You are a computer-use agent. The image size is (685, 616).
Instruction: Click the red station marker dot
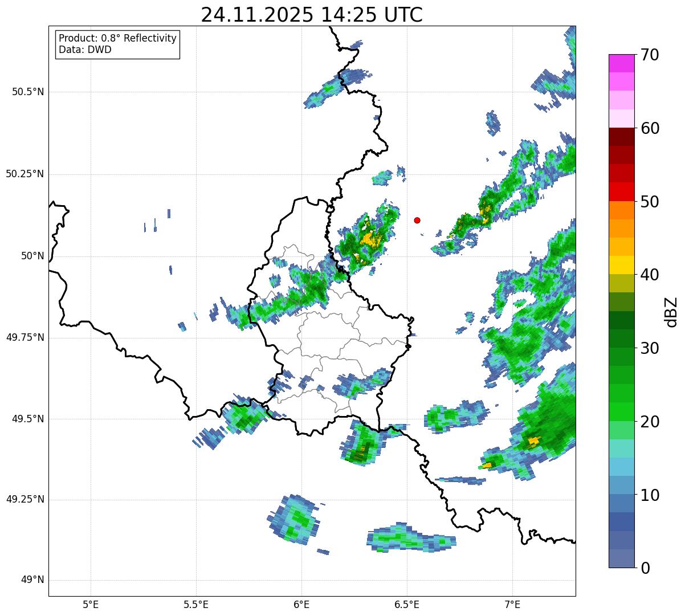[x=417, y=220]
